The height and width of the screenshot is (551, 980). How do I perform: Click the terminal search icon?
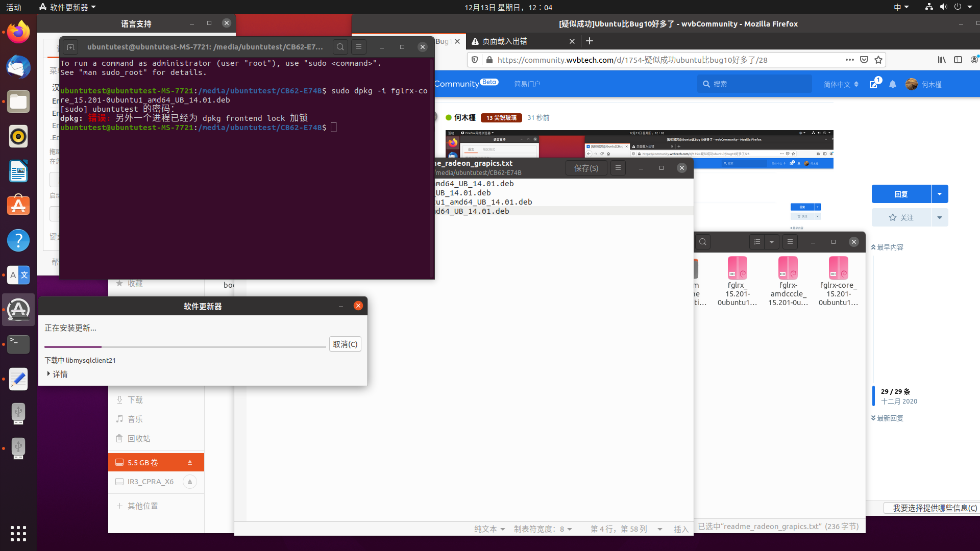340,47
